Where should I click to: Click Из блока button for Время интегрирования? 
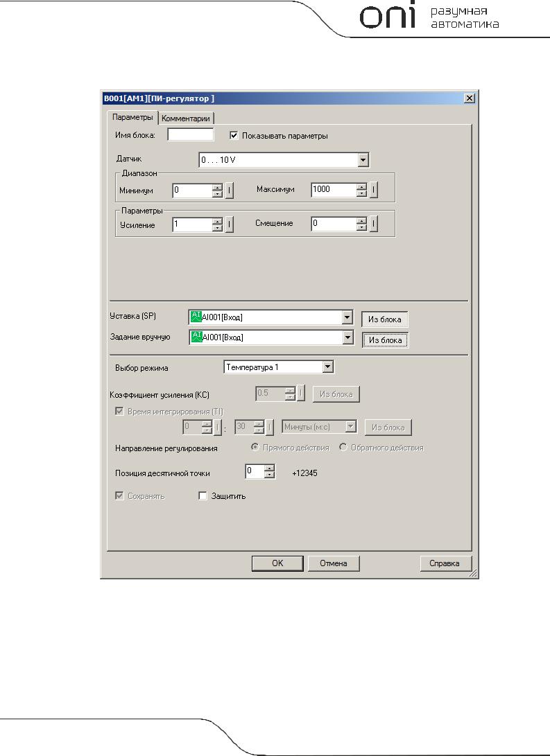point(388,427)
